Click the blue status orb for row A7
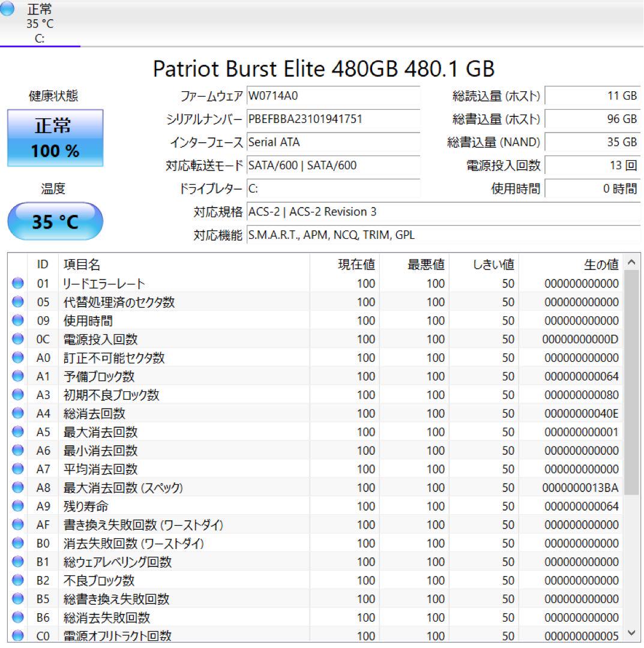This screenshot has height=648, width=644. pos(18,469)
